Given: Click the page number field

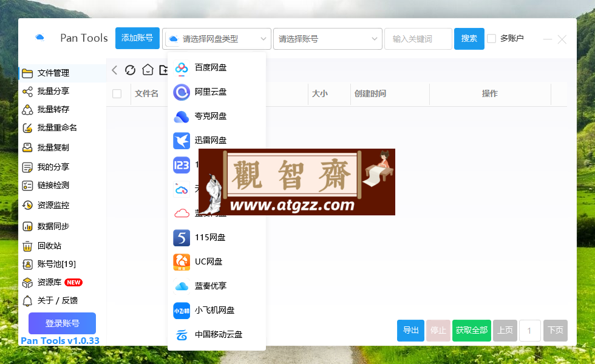Looking at the screenshot, I should [530, 331].
